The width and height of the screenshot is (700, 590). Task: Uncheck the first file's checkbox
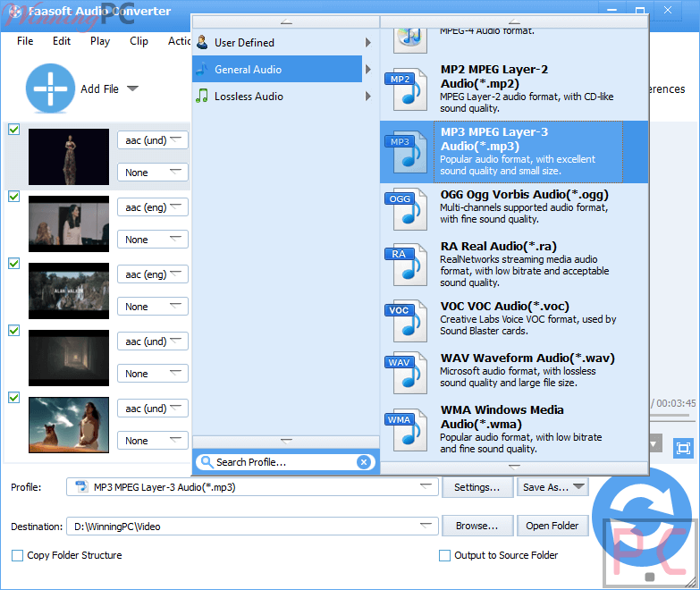pyautogui.click(x=13, y=130)
